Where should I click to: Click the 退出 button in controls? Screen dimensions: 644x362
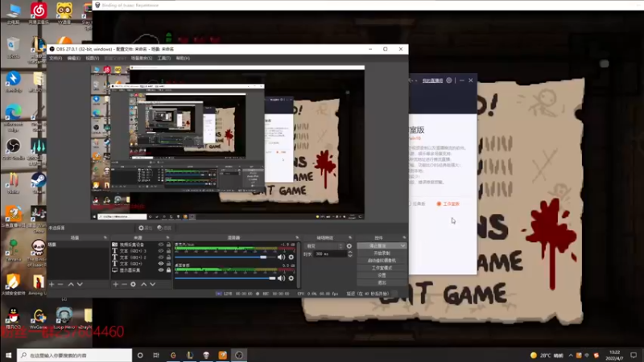[382, 283]
